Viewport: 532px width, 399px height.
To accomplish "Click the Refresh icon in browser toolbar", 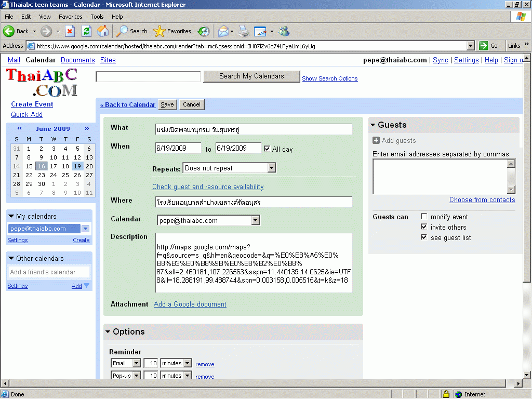I will point(86,31).
